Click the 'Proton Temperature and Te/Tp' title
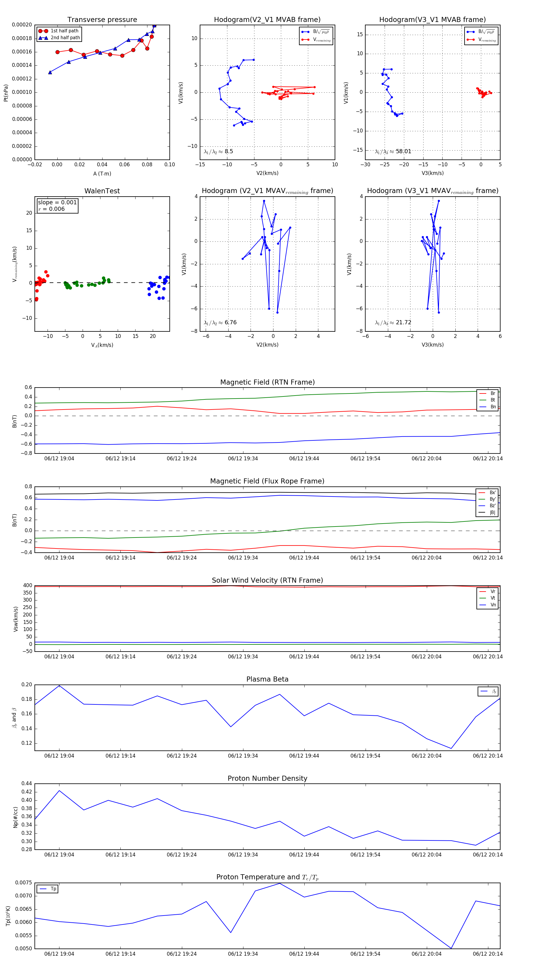 coord(267,877)
